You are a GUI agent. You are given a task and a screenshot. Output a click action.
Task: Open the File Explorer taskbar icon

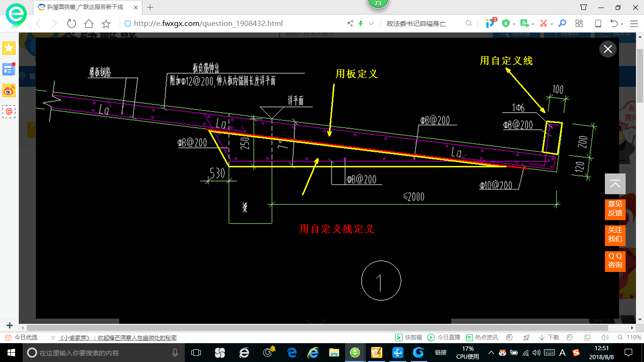pyautogui.click(x=334, y=353)
